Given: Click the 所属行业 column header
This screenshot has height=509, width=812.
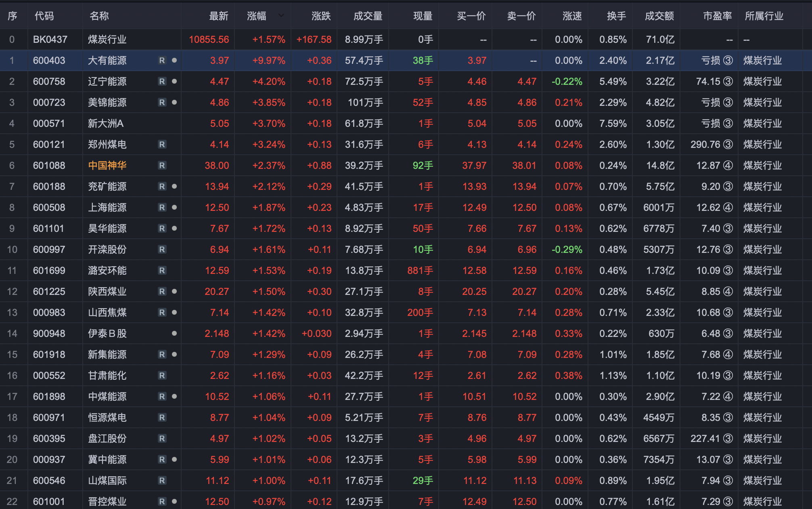Looking at the screenshot, I should pyautogui.click(x=764, y=16).
